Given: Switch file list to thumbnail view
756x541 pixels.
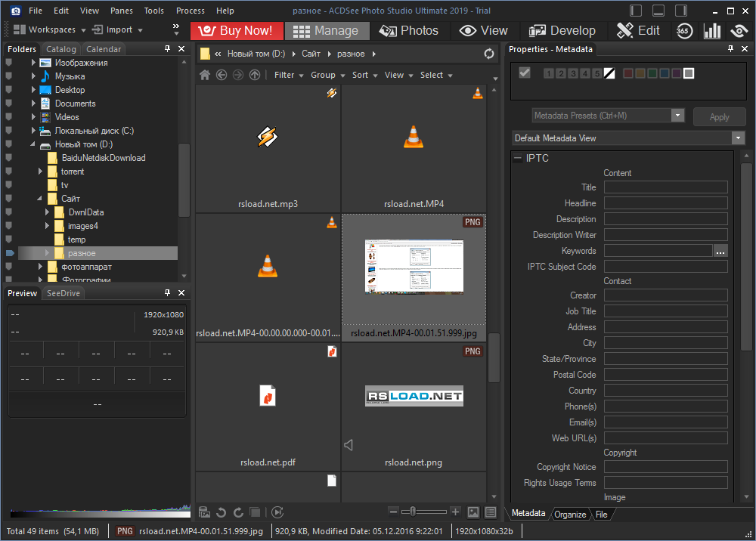Looking at the screenshot, I should pos(473,512).
